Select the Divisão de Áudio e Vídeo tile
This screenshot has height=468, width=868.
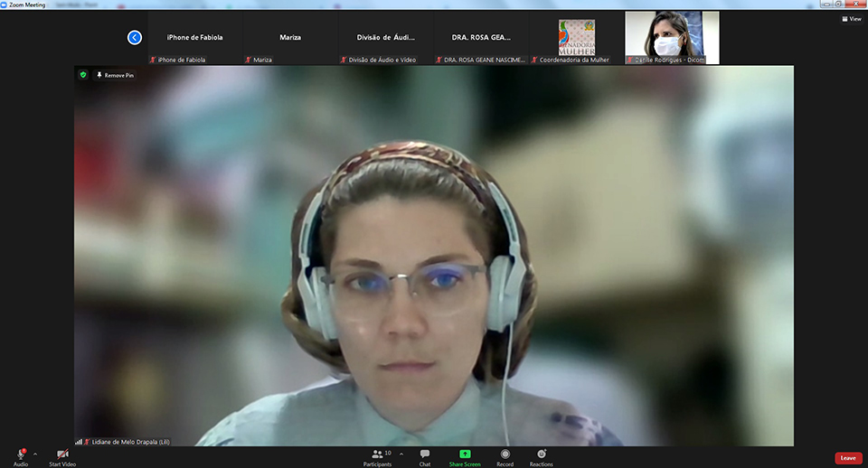[x=386, y=37]
